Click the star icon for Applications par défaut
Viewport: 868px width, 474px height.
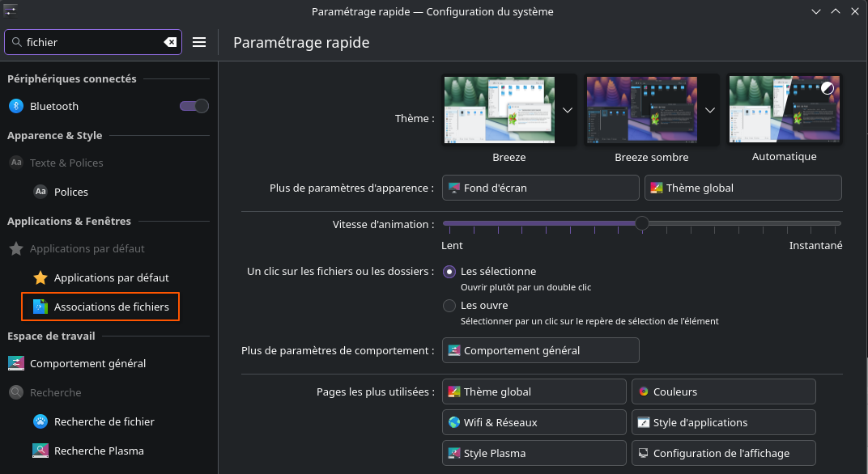click(x=40, y=277)
